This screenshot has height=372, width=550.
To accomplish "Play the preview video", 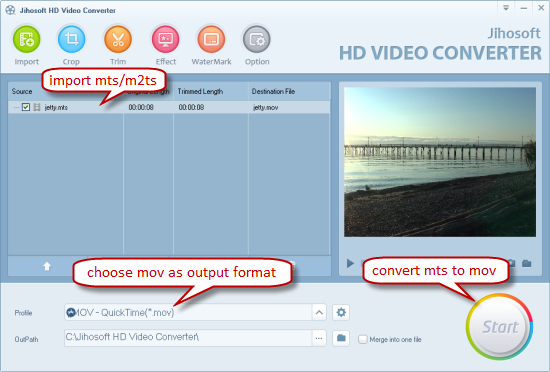I will click(x=350, y=263).
